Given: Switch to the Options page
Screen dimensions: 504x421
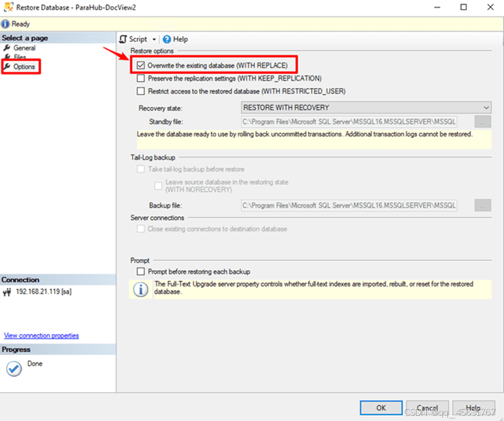Looking at the screenshot, I should point(24,67).
